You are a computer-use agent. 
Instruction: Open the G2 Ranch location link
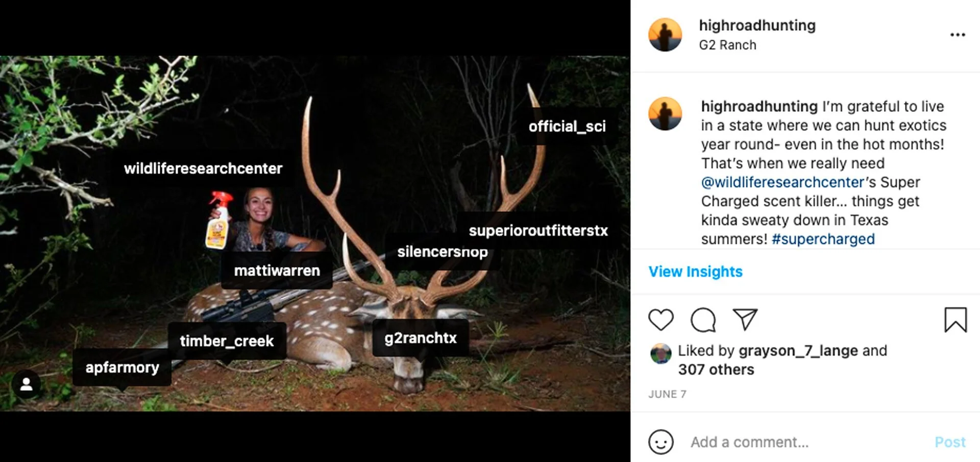coord(727,45)
